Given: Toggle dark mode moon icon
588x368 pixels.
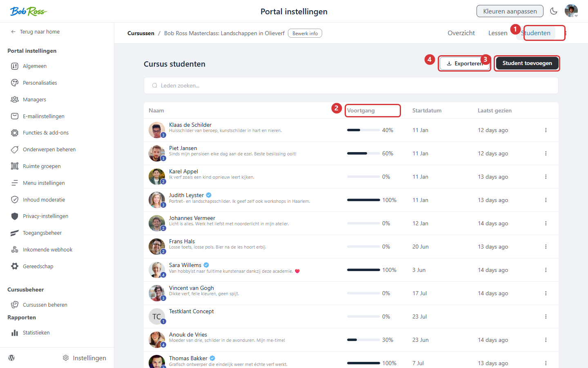Looking at the screenshot, I should click(x=554, y=11).
